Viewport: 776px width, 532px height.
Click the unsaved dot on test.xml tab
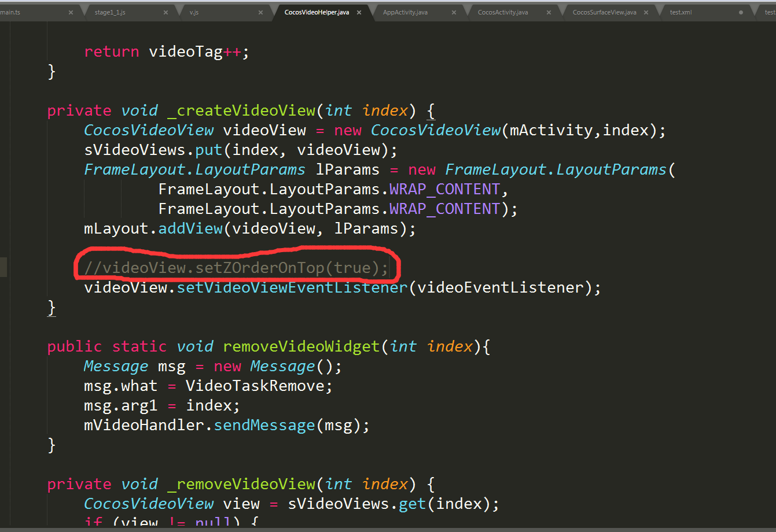741,12
